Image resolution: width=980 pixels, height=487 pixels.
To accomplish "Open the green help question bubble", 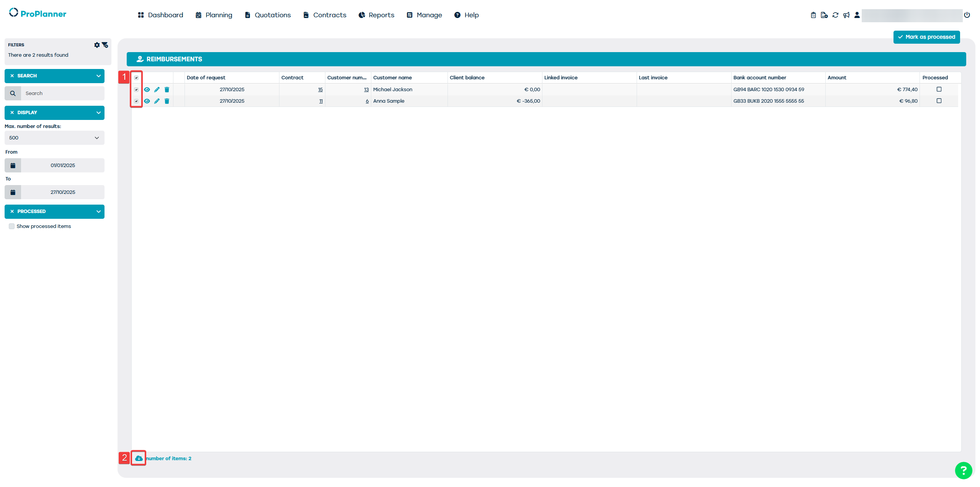I will click(963, 471).
